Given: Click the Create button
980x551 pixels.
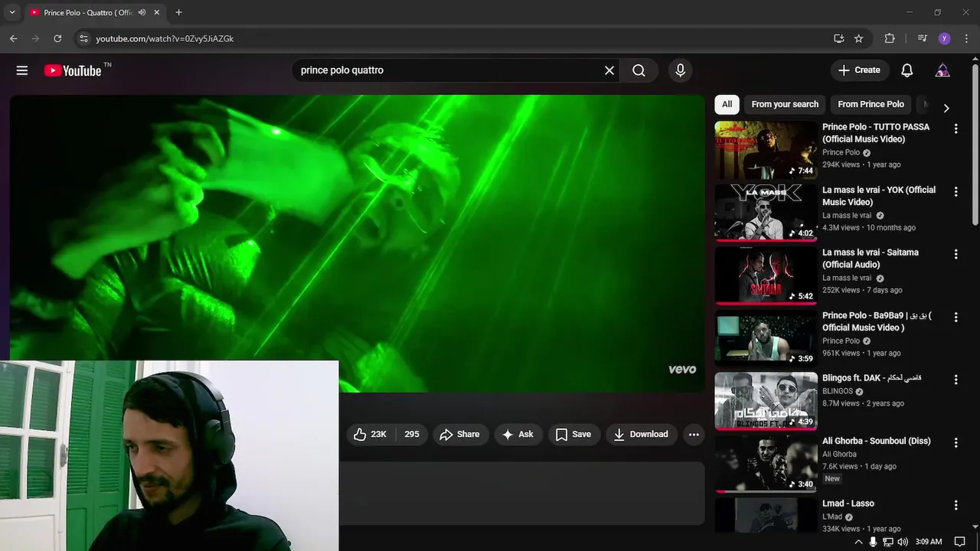Looking at the screenshot, I should point(860,70).
